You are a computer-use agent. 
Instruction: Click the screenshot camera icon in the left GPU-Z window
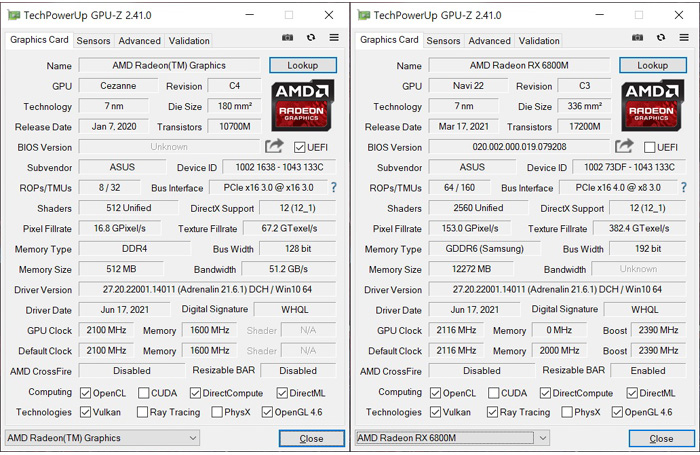tap(288, 38)
